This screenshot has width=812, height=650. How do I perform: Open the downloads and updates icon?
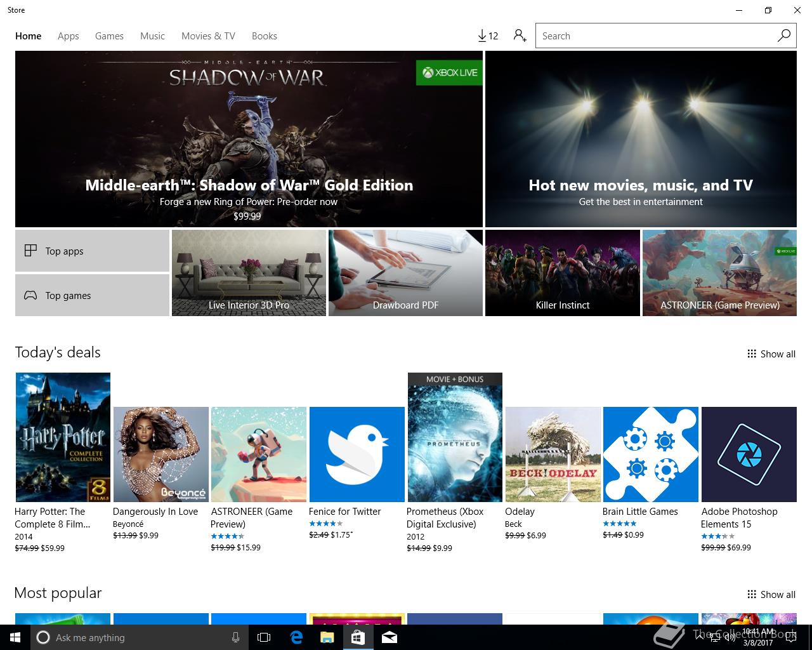click(488, 36)
